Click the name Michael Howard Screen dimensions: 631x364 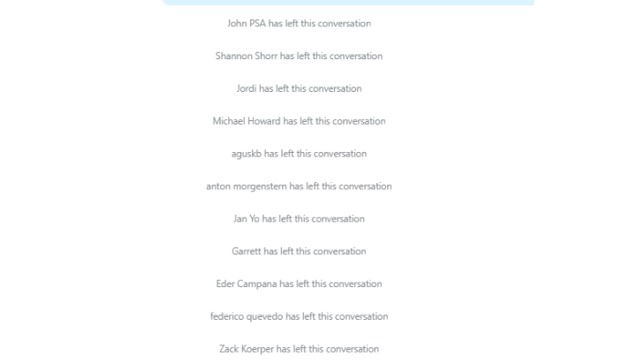(x=244, y=121)
